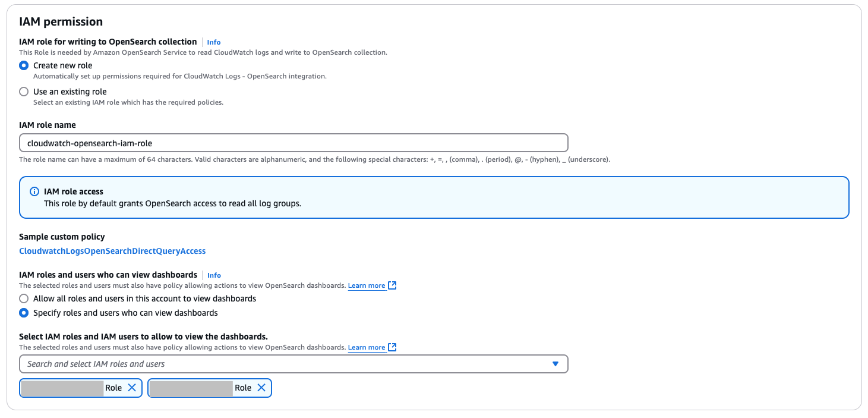Viewport: 868px width, 418px height.
Task: Select the Create new role option
Action: [x=24, y=65]
